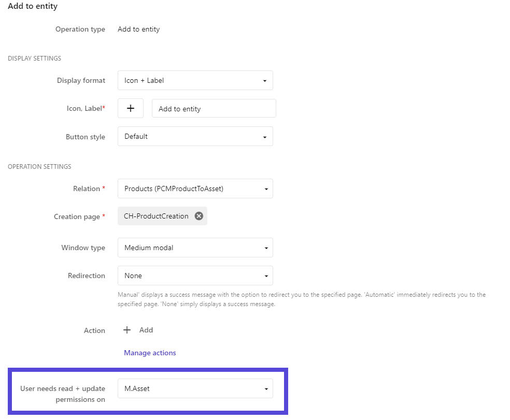Click the plus icon next to Add action
This screenshot has width=510, height=420.
click(127, 330)
